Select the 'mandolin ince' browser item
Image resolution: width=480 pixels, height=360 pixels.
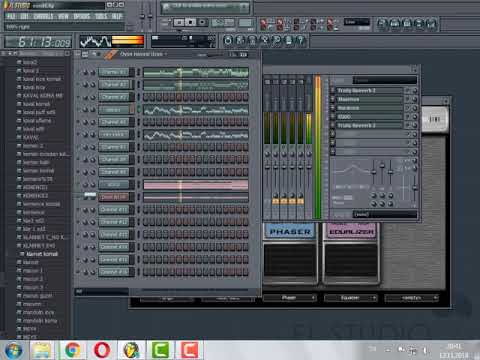(x=38, y=312)
